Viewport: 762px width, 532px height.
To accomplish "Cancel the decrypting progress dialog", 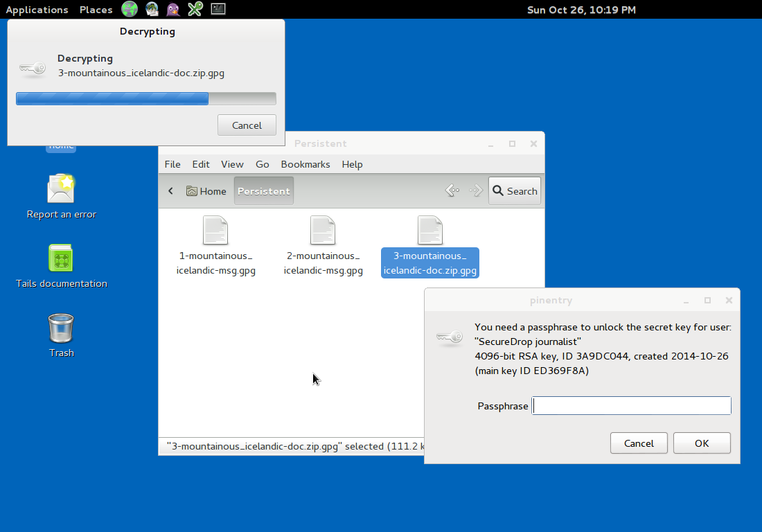I will click(x=247, y=125).
